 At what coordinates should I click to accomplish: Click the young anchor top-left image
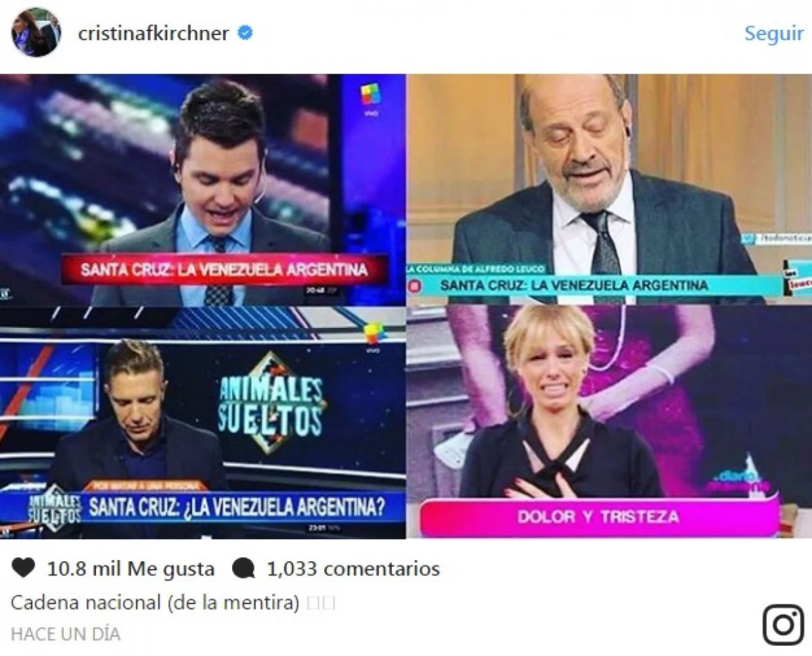tap(203, 189)
